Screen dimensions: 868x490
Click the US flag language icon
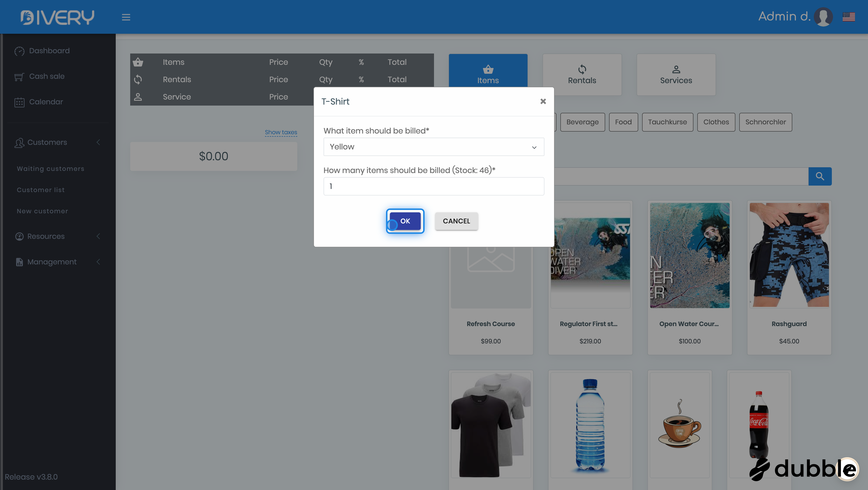(848, 16)
